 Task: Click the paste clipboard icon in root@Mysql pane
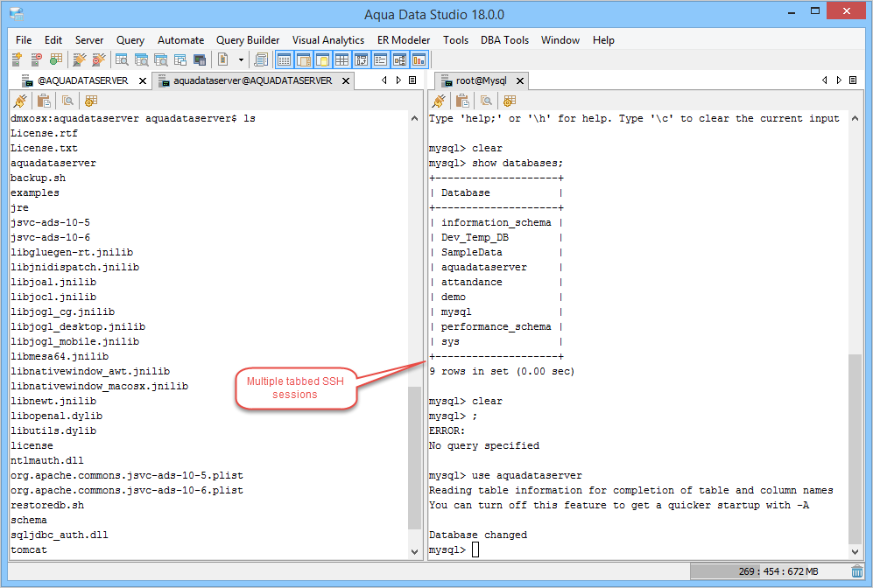[x=462, y=101]
